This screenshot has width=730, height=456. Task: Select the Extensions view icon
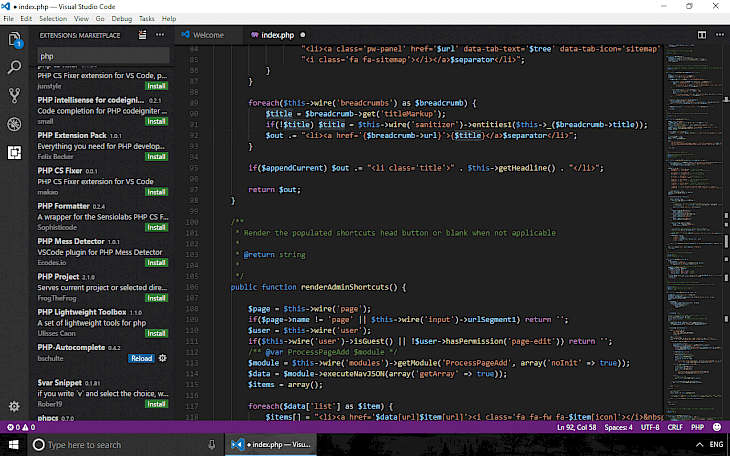click(x=14, y=153)
